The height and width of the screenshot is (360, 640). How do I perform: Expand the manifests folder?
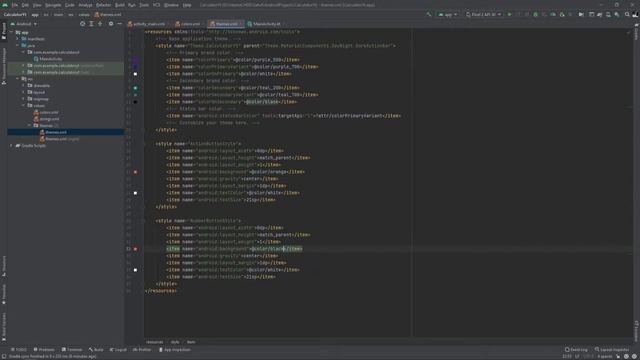point(17,39)
